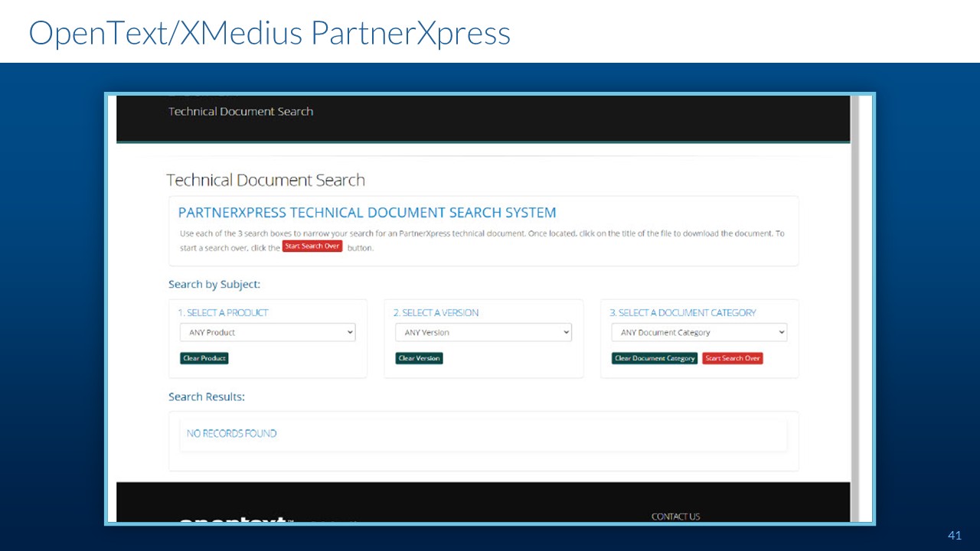Click Start Search Over inside the instructions text
Screen dimensions: 980x551
pos(312,246)
